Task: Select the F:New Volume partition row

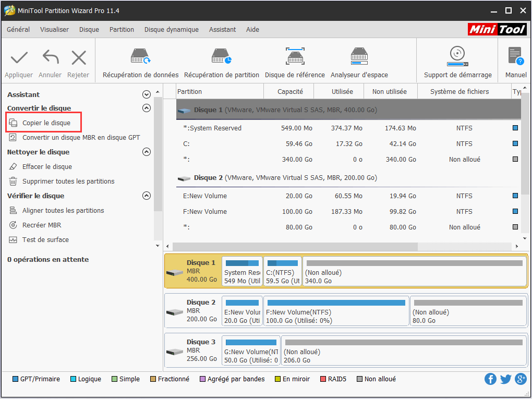Action: click(x=348, y=212)
